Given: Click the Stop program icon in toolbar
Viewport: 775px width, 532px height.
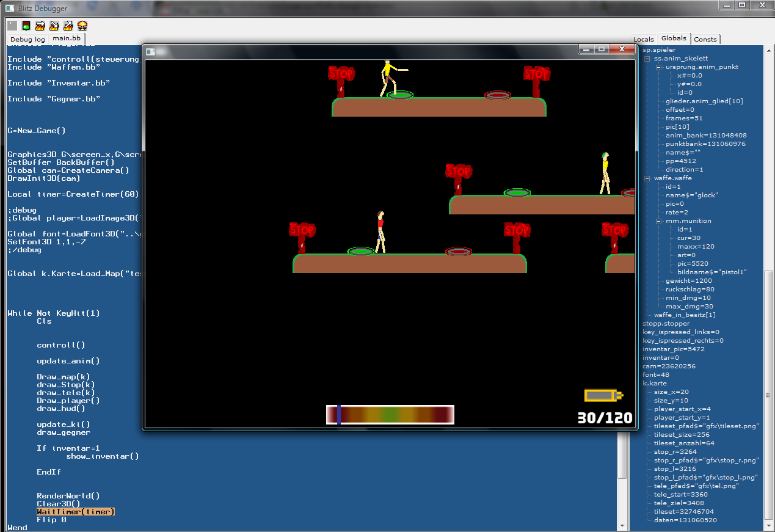Looking at the screenshot, I should click(12, 26).
